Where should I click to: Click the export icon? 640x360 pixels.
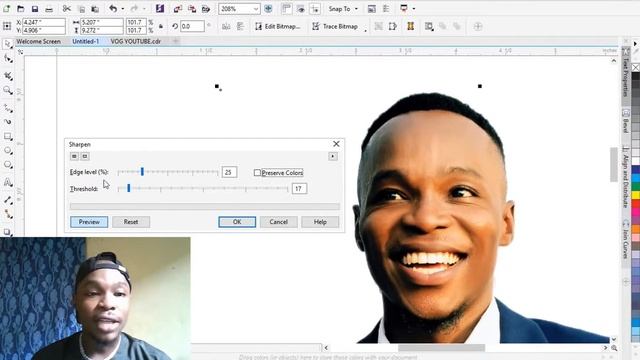pyautogui.click(x=192, y=9)
